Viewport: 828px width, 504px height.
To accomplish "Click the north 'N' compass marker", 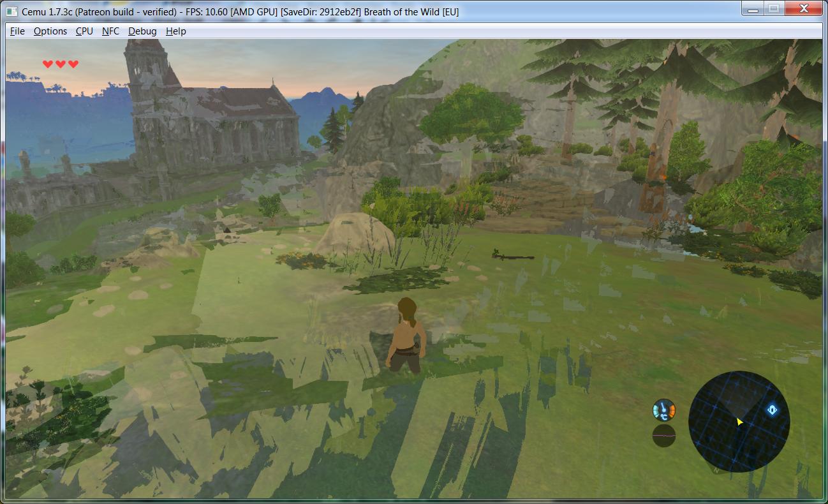I will [x=716, y=469].
